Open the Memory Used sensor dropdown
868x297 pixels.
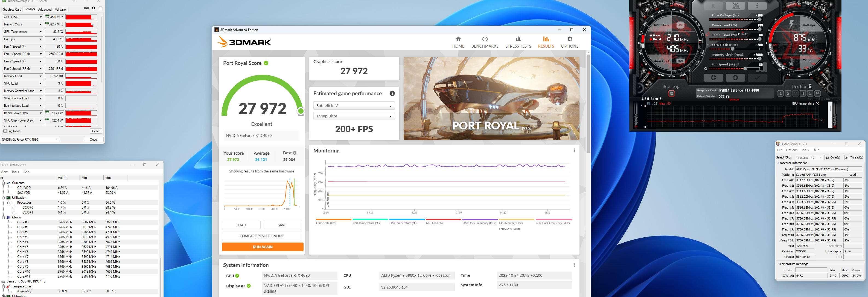[41, 76]
